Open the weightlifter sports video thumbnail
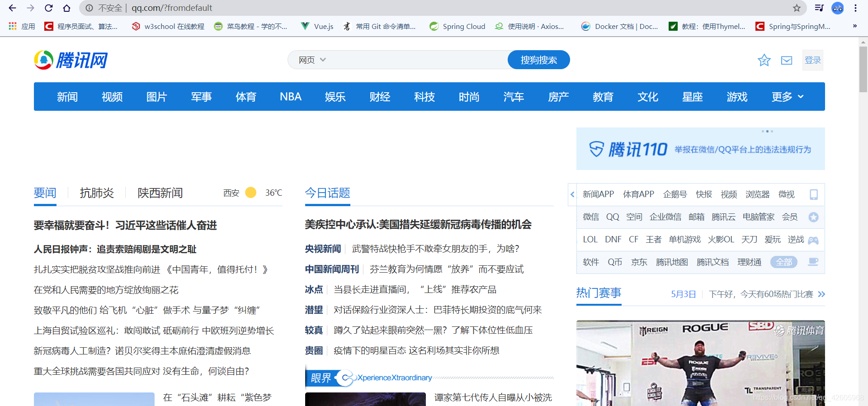The image size is (868, 406). click(x=700, y=363)
